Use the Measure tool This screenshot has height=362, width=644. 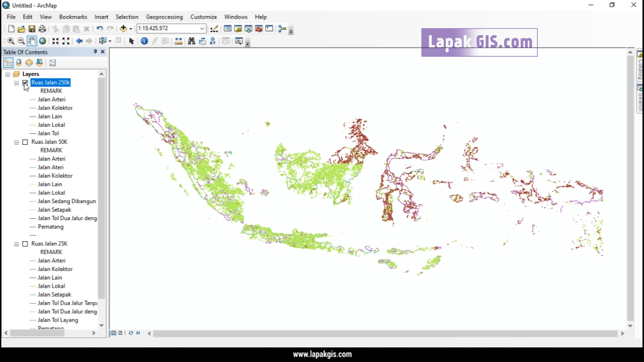click(179, 41)
